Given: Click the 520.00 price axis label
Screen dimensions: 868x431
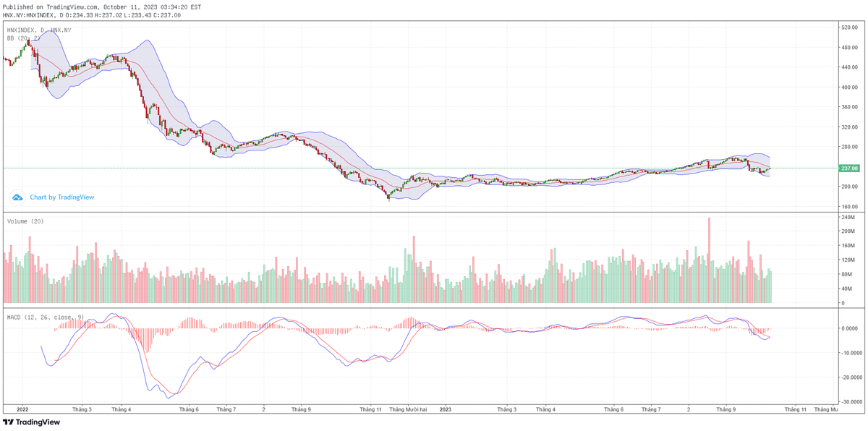Looking at the screenshot, I should 848,27.
